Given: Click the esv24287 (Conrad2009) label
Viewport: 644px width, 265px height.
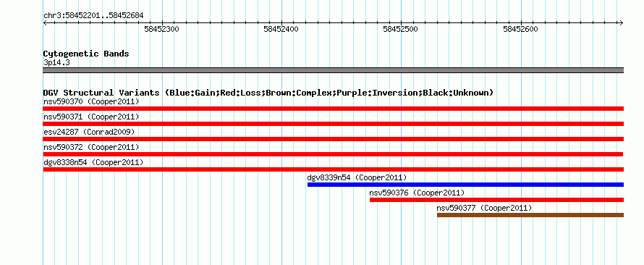Looking at the screenshot, I should [89, 132].
